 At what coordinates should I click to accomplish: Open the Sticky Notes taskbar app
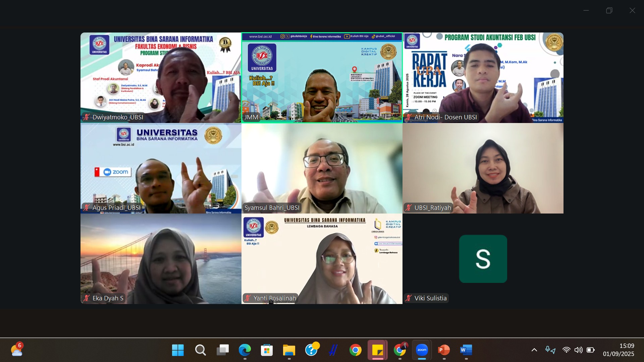tap(377, 350)
